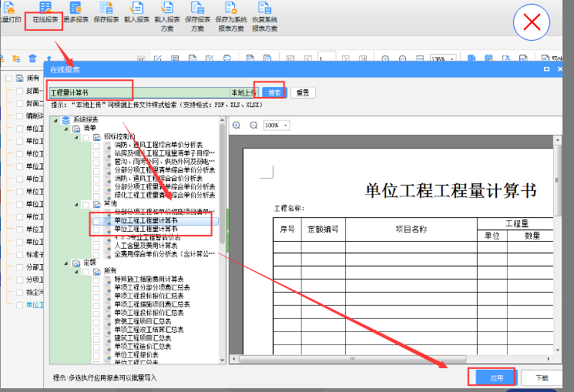This screenshot has width=574, height=392.
Task: Tick the 招标控制价 folder checkbox
Action: 86,138
